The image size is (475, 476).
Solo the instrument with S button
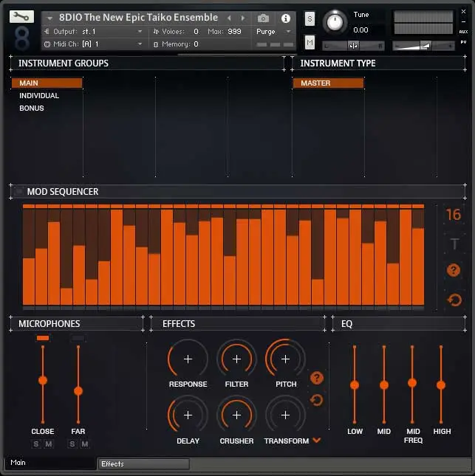pyautogui.click(x=310, y=19)
